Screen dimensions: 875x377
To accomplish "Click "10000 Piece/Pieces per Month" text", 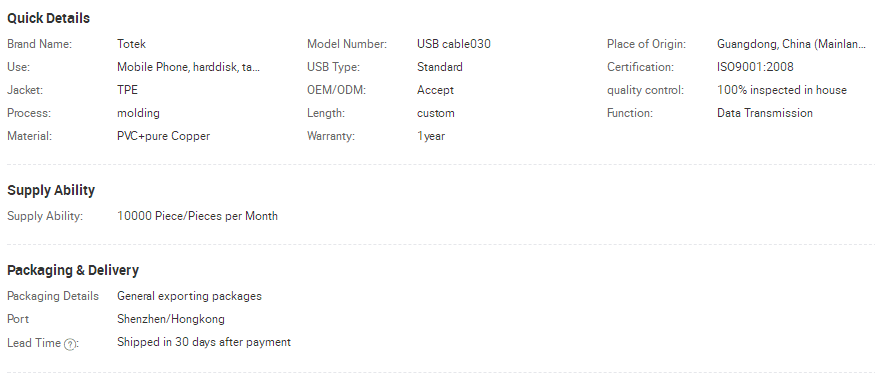I will [x=198, y=216].
